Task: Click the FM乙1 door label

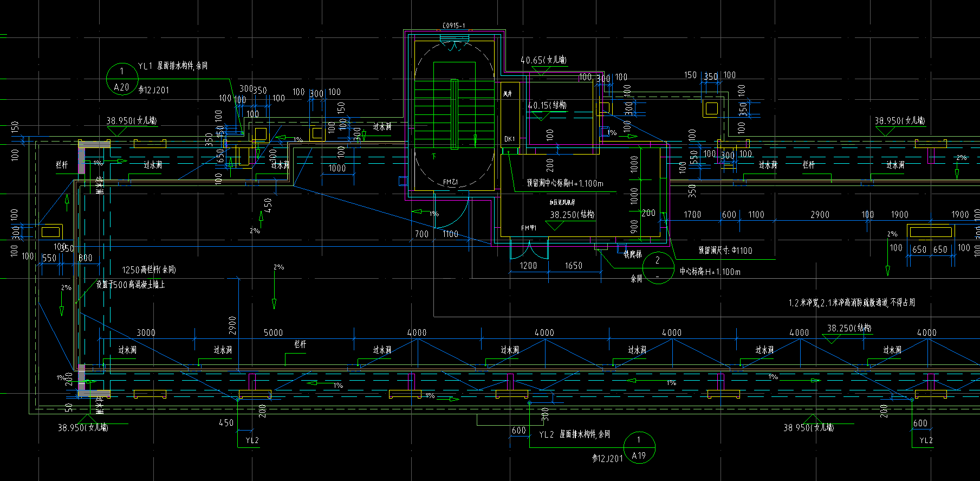Action: coord(451,182)
